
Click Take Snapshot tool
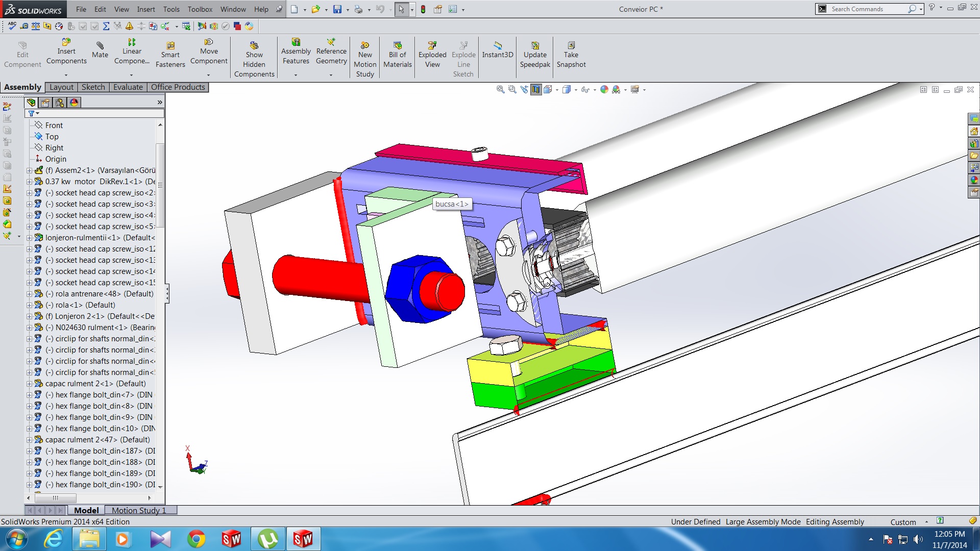[x=571, y=54]
